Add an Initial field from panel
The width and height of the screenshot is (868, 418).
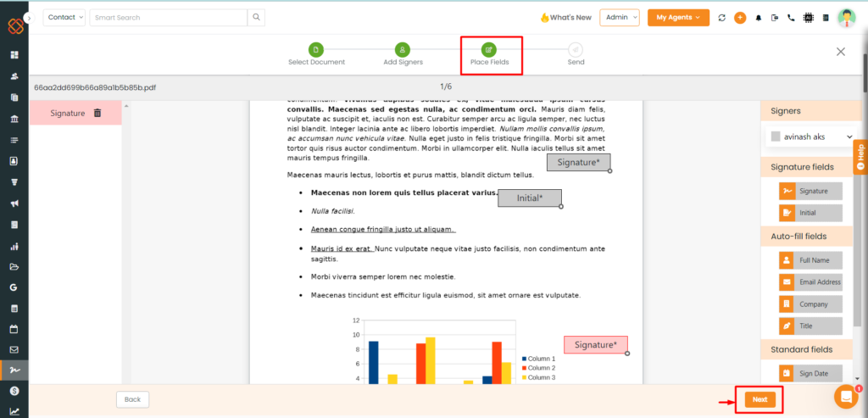coord(810,213)
